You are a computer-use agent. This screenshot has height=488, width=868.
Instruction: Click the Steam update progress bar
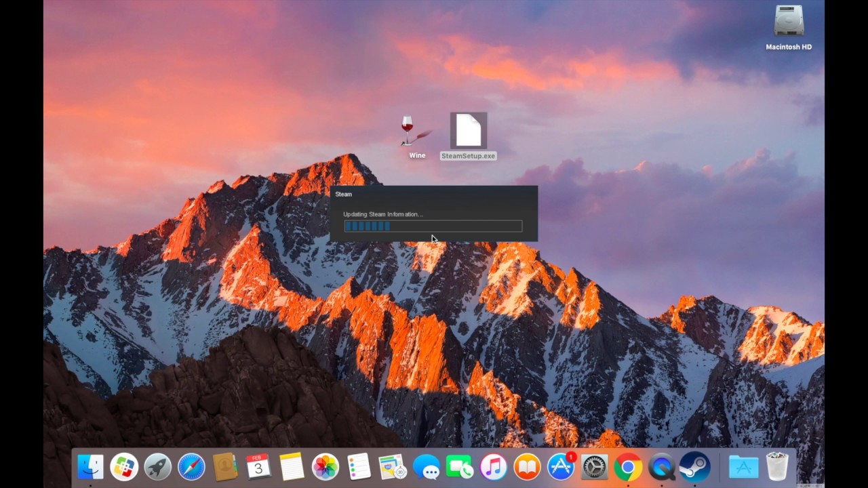pos(433,226)
